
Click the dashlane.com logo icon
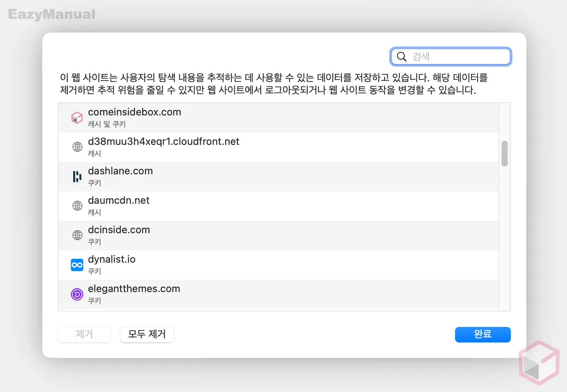point(77,177)
